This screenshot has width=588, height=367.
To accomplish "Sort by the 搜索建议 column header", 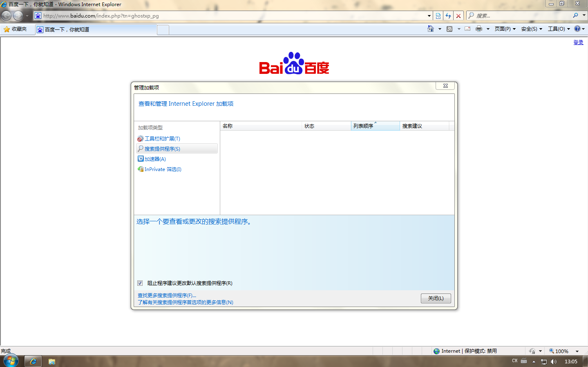I will (424, 126).
